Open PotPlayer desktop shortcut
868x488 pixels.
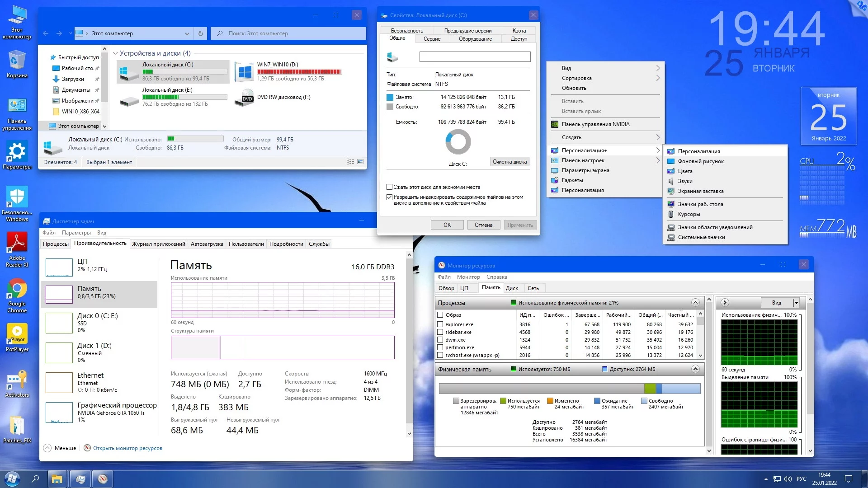17,334
